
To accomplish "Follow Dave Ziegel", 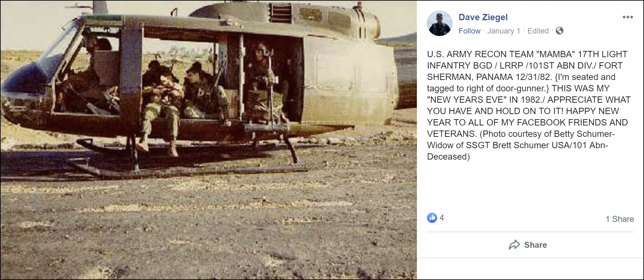I will click(x=469, y=31).
